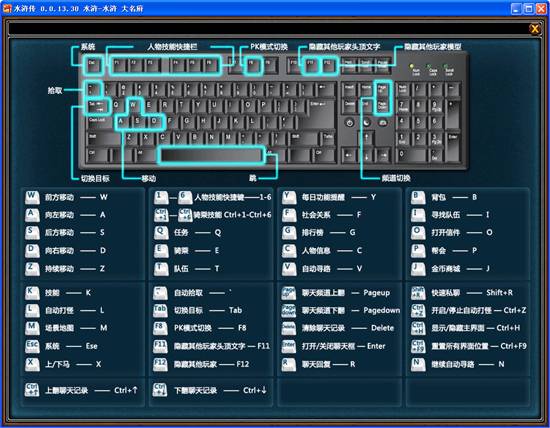This screenshot has height=428, width=550.
Task: Click the X key icon for 上/下马
Action: 32,365
